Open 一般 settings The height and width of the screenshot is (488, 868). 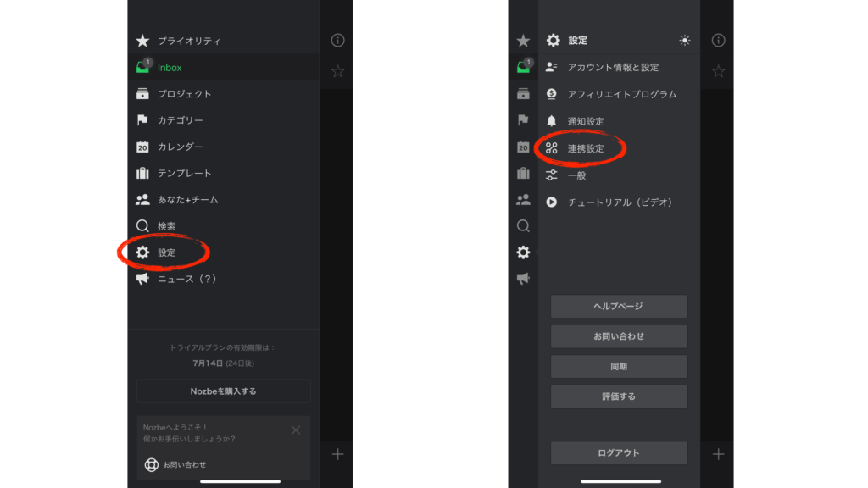pos(619,175)
